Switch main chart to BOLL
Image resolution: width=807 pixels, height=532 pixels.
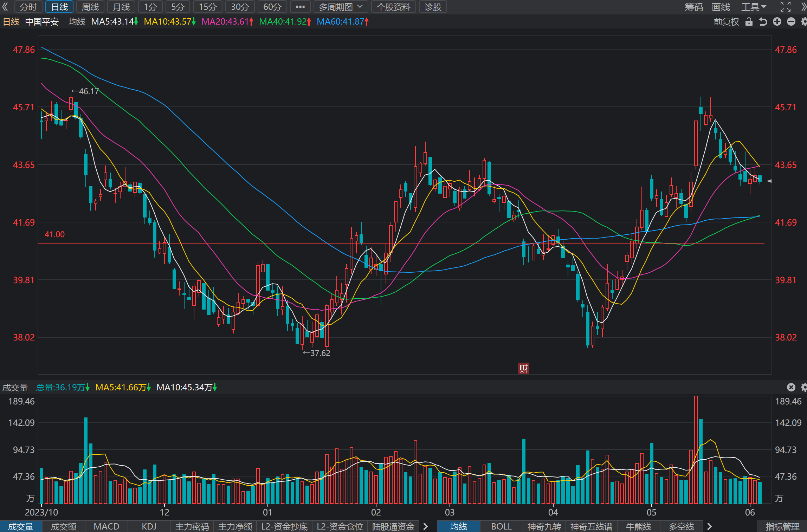502,526
